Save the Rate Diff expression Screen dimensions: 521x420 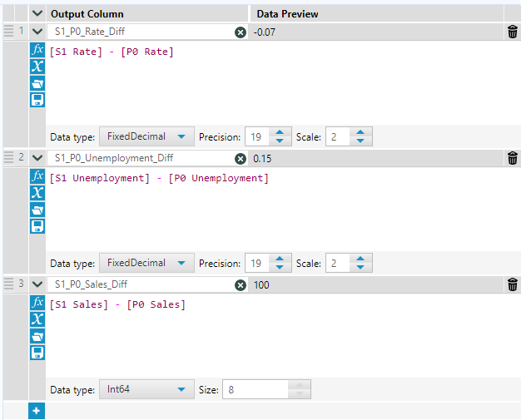tap(37, 100)
